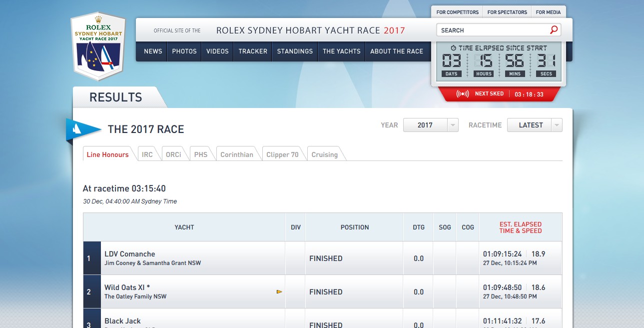Image resolution: width=644 pixels, height=328 pixels.
Task: Open the Black Jack yacht link
Action: click(x=122, y=320)
